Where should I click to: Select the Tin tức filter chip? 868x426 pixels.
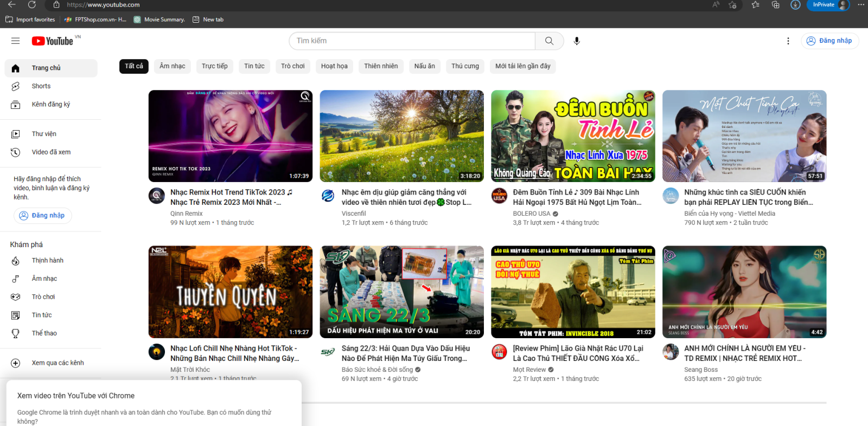coord(254,66)
